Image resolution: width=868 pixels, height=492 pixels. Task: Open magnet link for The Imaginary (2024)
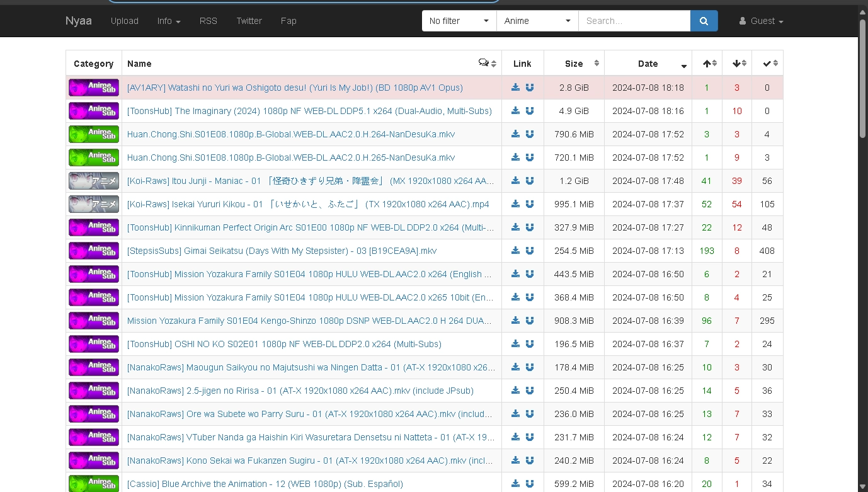pyautogui.click(x=530, y=111)
